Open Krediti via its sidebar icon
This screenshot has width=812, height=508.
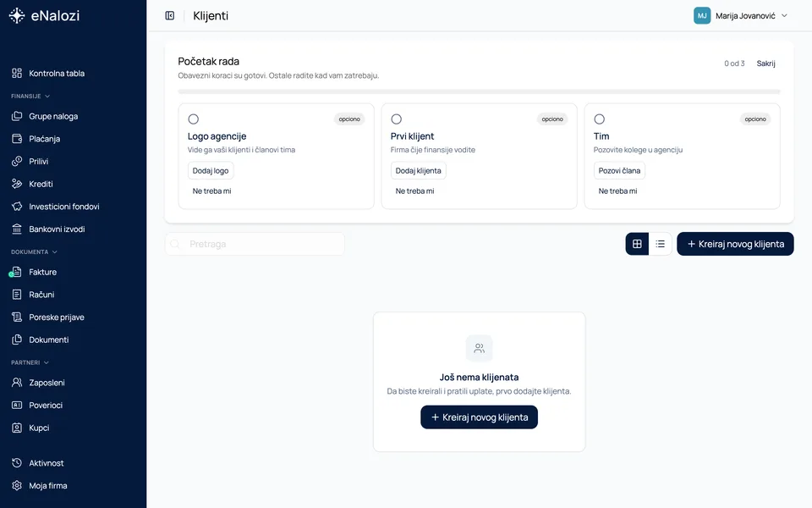[x=17, y=184]
